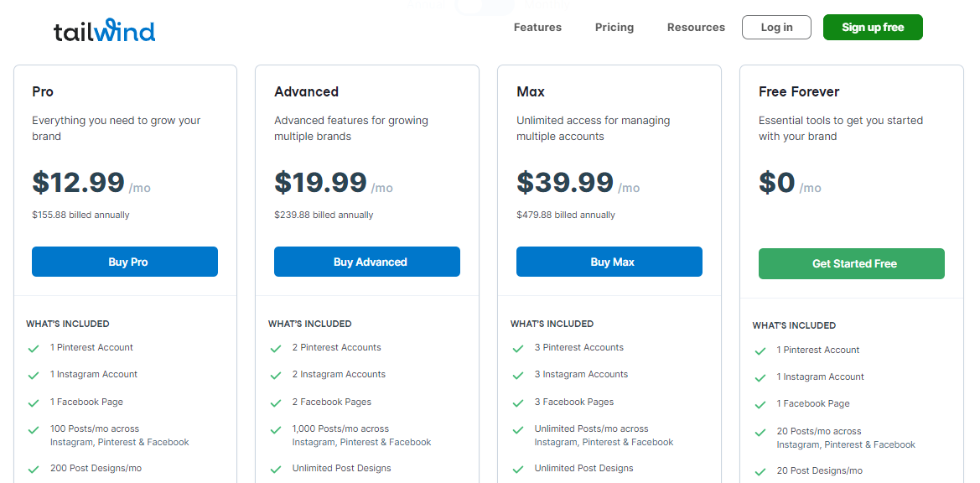Click checkmark beside Pro's 200 Post Designs/mo

click(34, 470)
